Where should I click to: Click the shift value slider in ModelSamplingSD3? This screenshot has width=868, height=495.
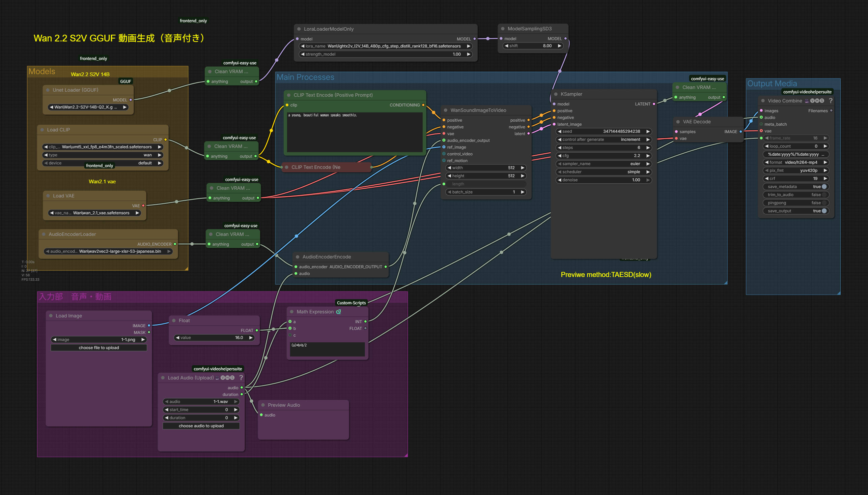click(x=533, y=46)
